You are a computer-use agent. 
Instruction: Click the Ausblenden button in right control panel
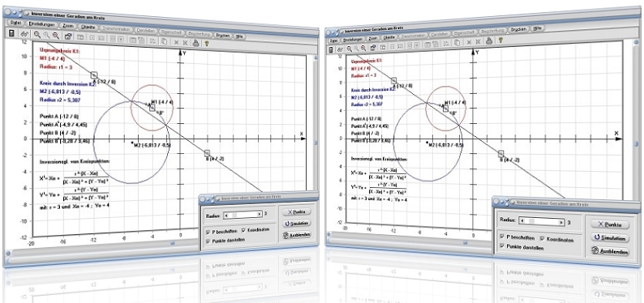[609, 251]
